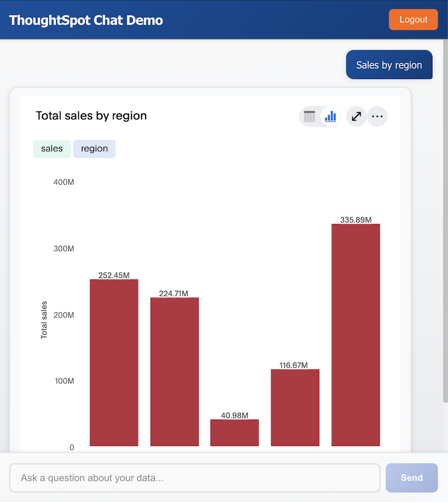Click the green "sales" token chip
Image resolution: width=448 pixels, height=502 pixels.
coord(52,149)
